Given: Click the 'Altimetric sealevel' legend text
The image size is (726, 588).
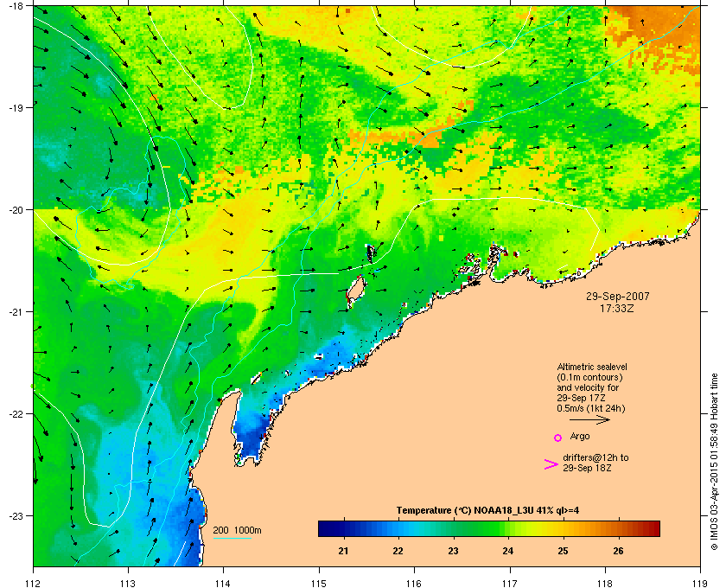Looking at the screenshot, I should pos(592,367).
